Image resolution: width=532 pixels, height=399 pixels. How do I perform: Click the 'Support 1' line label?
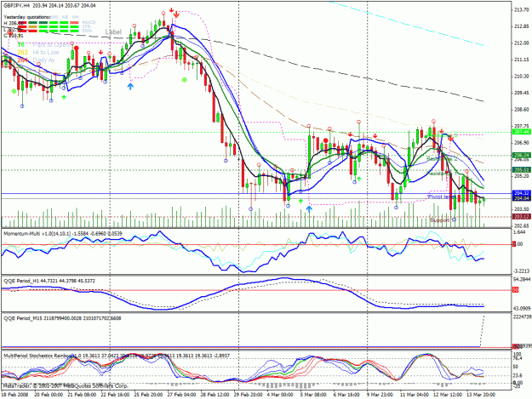[x=443, y=220]
